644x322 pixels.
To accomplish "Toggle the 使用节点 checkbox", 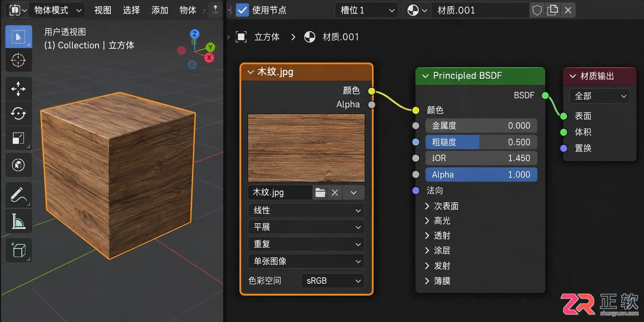I will pos(242,10).
